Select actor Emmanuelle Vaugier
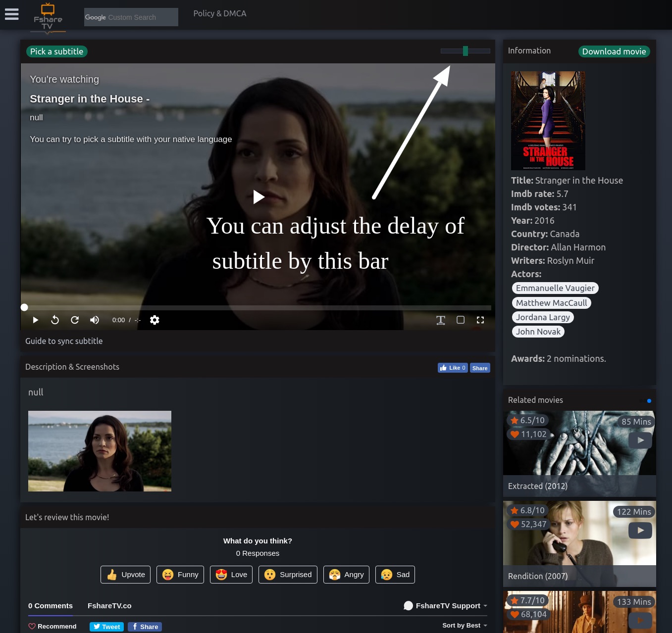The width and height of the screenshot is (672, 633). coord(555,288)
